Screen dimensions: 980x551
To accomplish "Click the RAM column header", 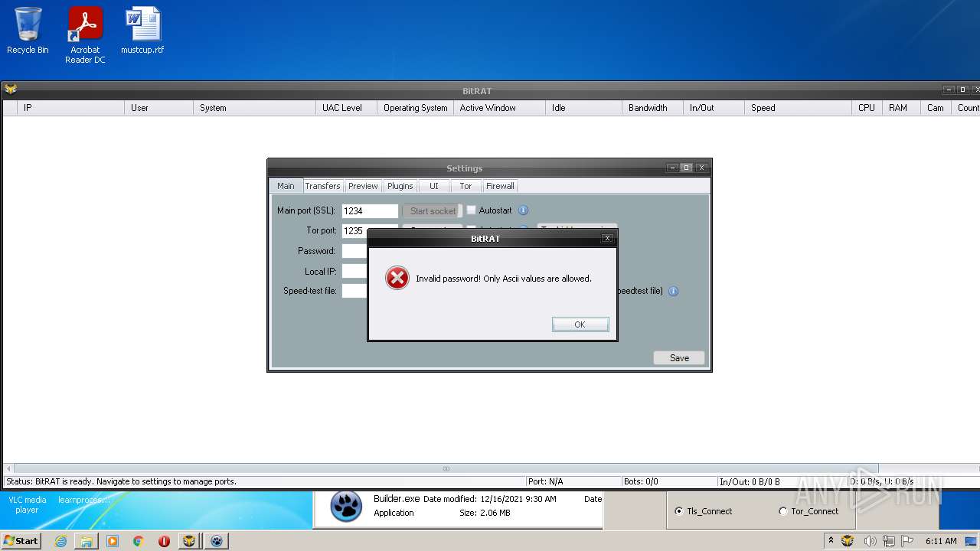I will point(901,108).
